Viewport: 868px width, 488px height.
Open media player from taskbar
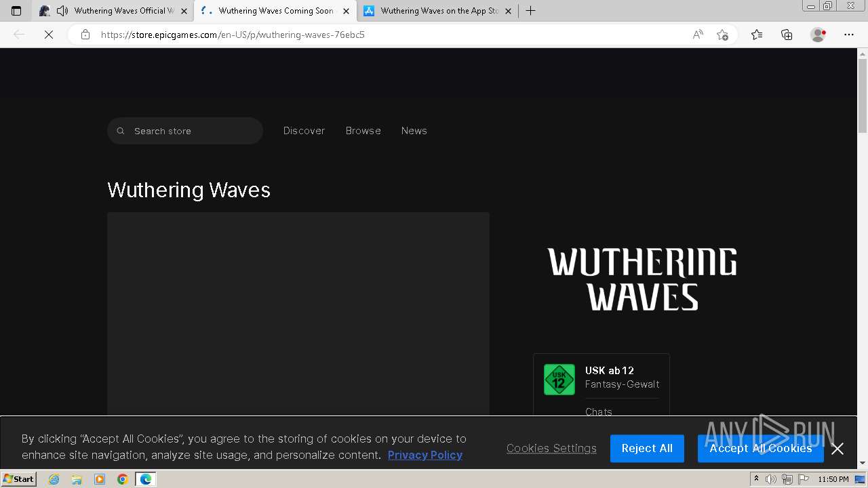coord(100,479)
